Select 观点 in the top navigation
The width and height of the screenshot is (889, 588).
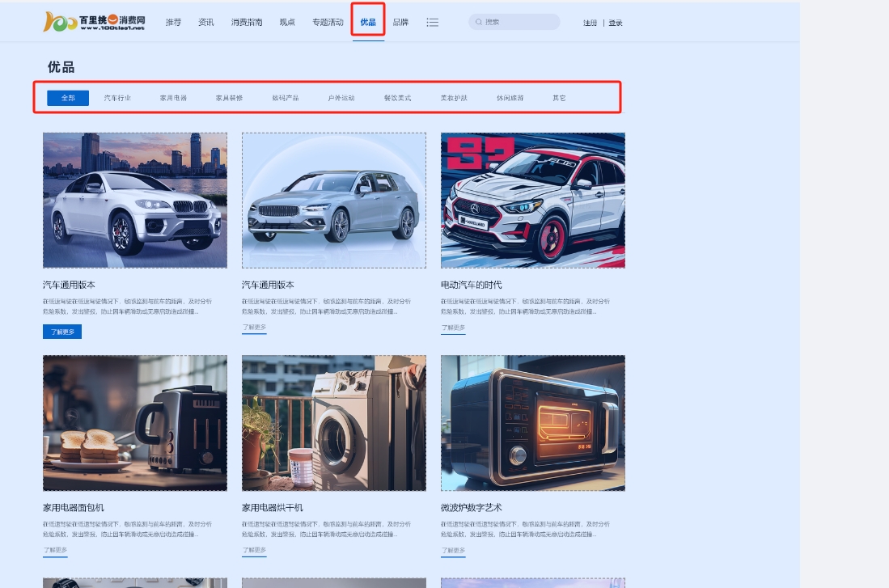(287, 22)
